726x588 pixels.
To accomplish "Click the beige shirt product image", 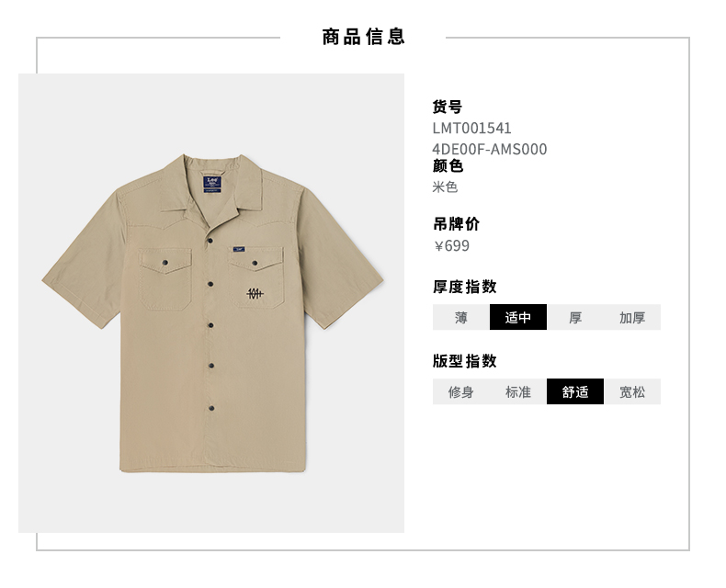I will (x=212, y=312).
